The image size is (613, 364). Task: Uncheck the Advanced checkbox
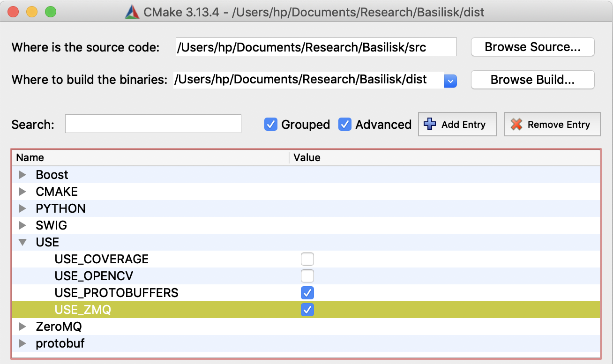point(345,124)
